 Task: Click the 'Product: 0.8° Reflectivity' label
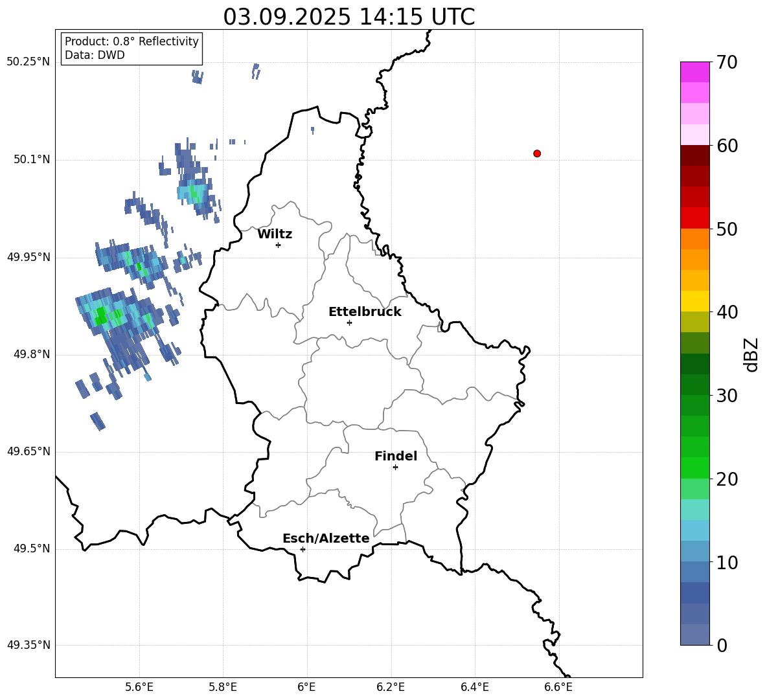(x=132, y=41)
